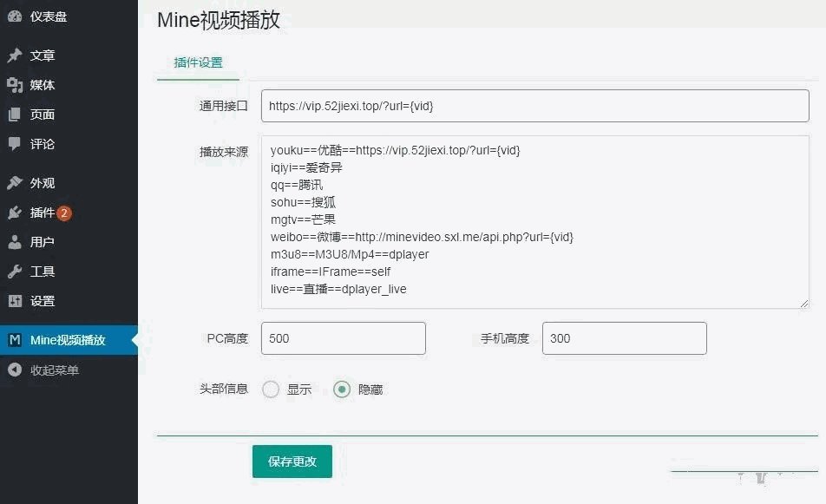This screenshot has width=826, height=504.
Task: Click the plugin update badge showing 2
Action: pyautogui.click(x=64, y=213)
